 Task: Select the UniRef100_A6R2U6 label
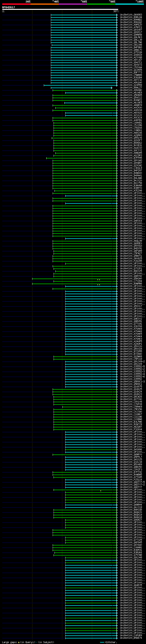(131, 133)
